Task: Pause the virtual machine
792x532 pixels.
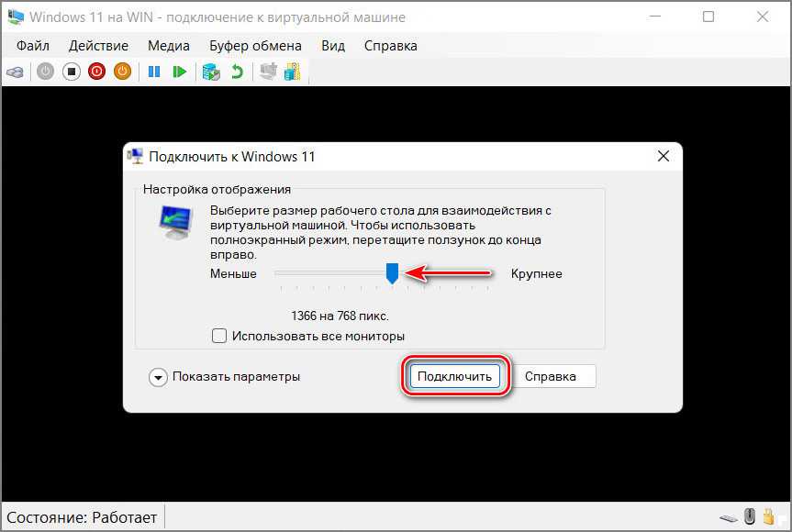Action: pyautogui.click(x=154, y=71)
